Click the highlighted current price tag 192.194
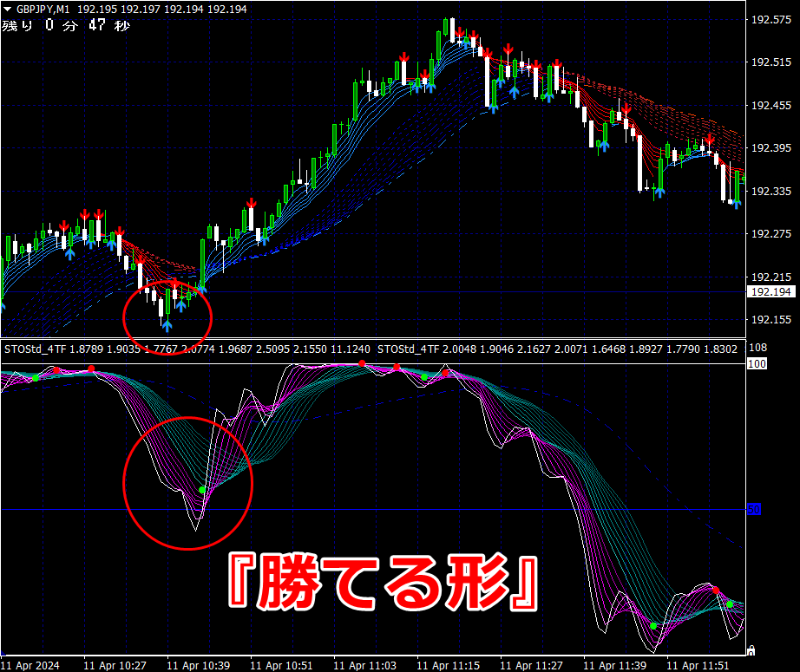 click(770, 291)
